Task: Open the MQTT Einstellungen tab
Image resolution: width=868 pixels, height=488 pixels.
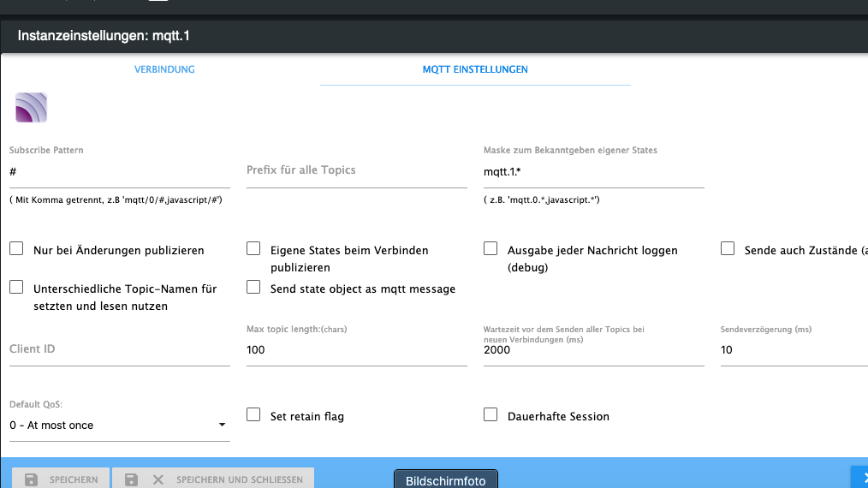Action: pyautogui.click(x=475, y=69)
